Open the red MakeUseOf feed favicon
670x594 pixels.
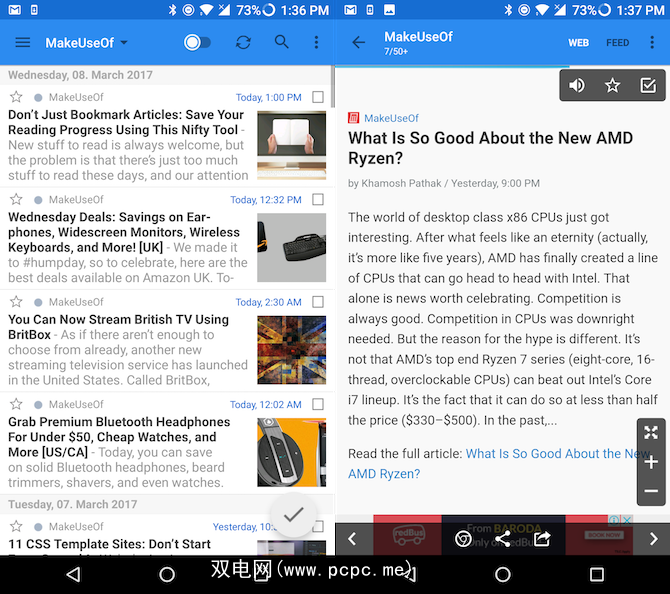click(x=353, y=118)
